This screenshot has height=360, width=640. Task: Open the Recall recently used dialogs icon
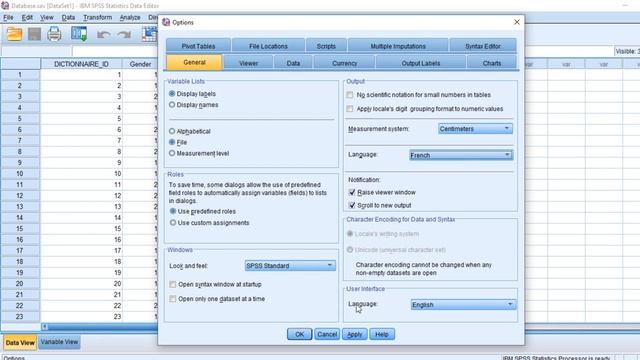coord(79,34)
